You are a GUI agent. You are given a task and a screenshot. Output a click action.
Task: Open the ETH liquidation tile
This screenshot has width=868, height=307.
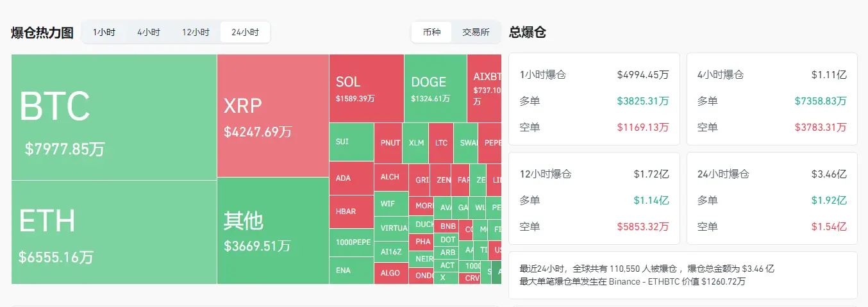point(114,232)
